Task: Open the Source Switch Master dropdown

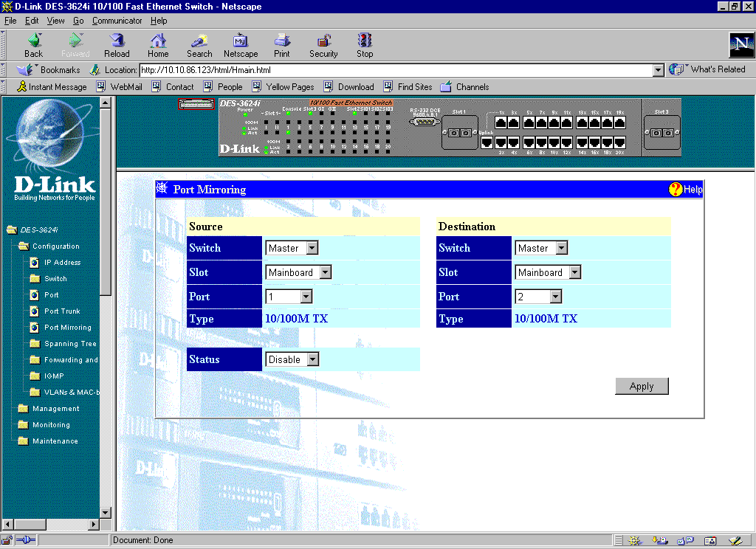Action: click(x=292, y=248)
